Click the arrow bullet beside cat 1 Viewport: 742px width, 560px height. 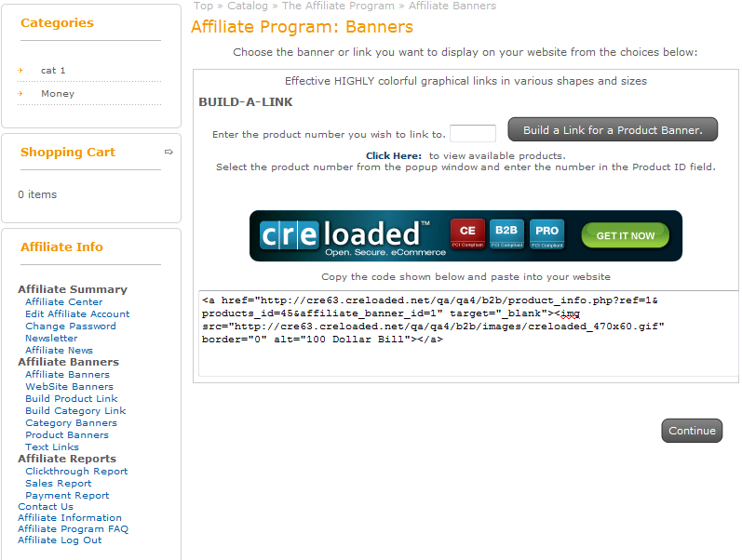[x=20, y=70]
